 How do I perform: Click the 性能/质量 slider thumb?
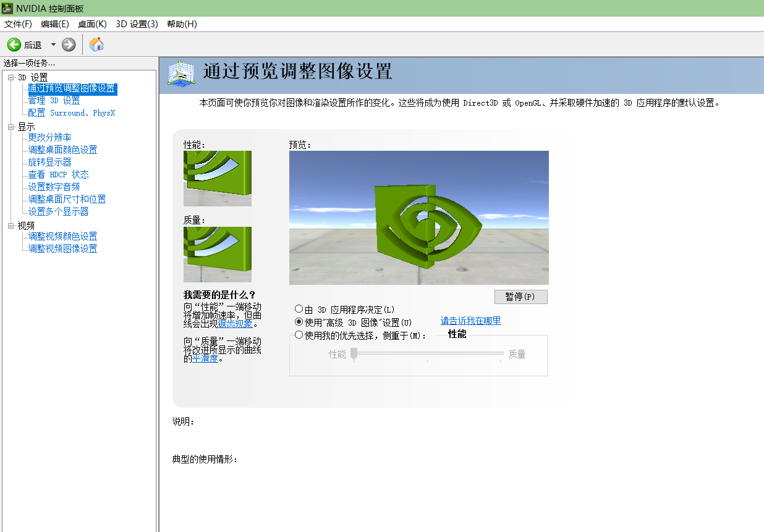click(354, 353)
